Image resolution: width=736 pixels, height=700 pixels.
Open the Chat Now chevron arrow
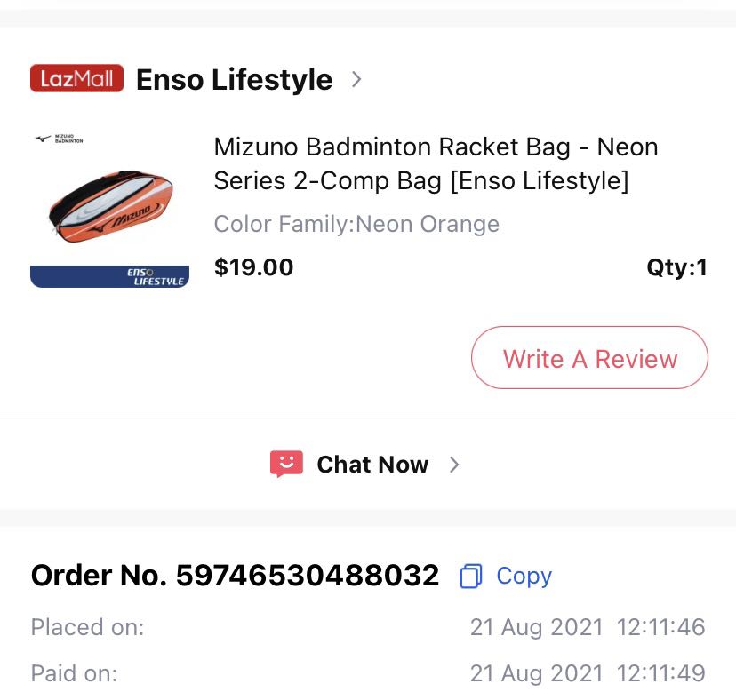click(x=454, y=464)
